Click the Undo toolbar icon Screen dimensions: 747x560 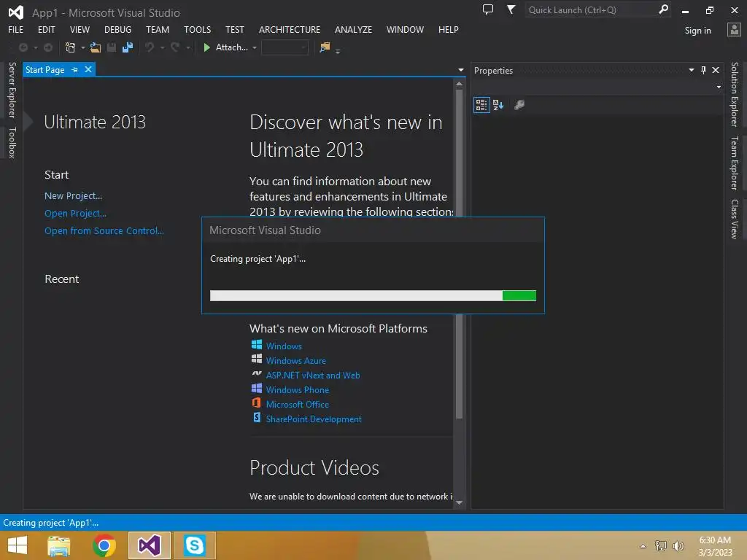point(150,47)
